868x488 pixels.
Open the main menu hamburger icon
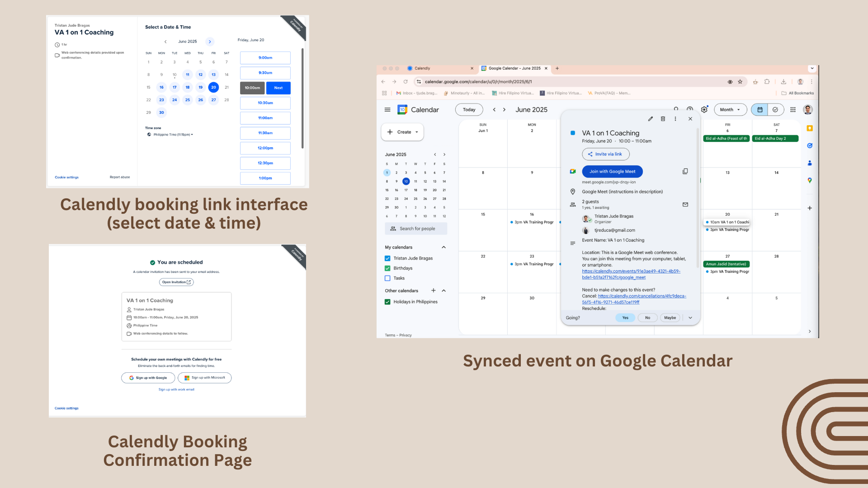pos(387,110)
